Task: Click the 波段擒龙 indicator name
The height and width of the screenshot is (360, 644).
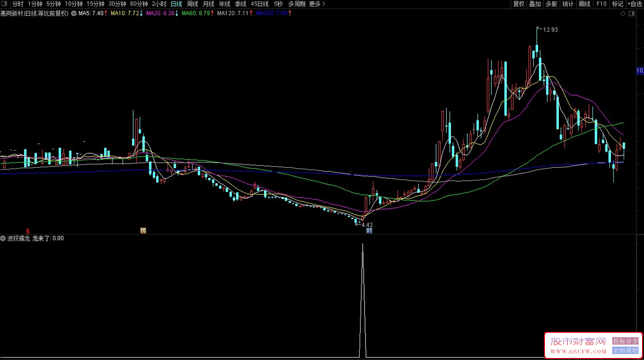Action: pos(19,239)
